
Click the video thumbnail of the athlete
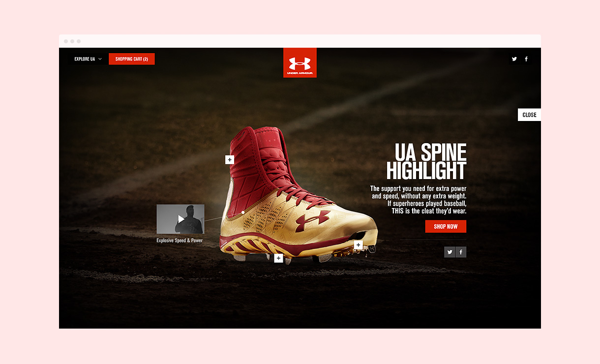click(x=180, y=219)
